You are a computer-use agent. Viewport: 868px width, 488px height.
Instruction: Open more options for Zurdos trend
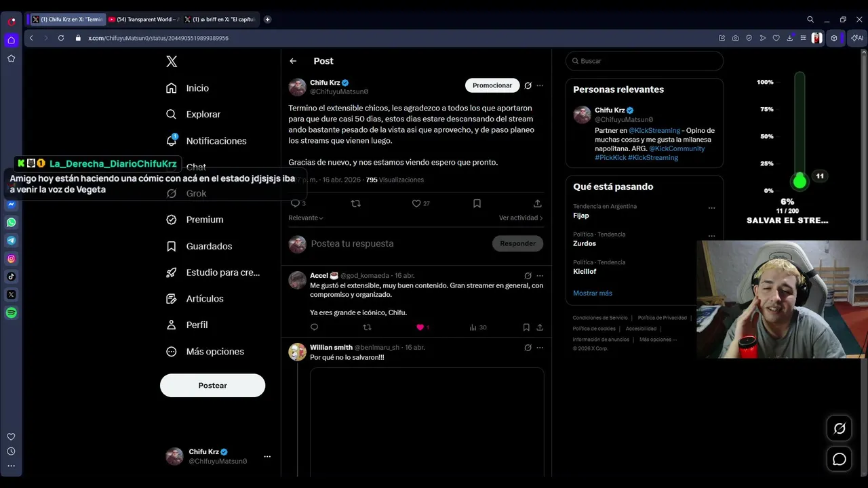pyautogui.click(x=711, y=236)
